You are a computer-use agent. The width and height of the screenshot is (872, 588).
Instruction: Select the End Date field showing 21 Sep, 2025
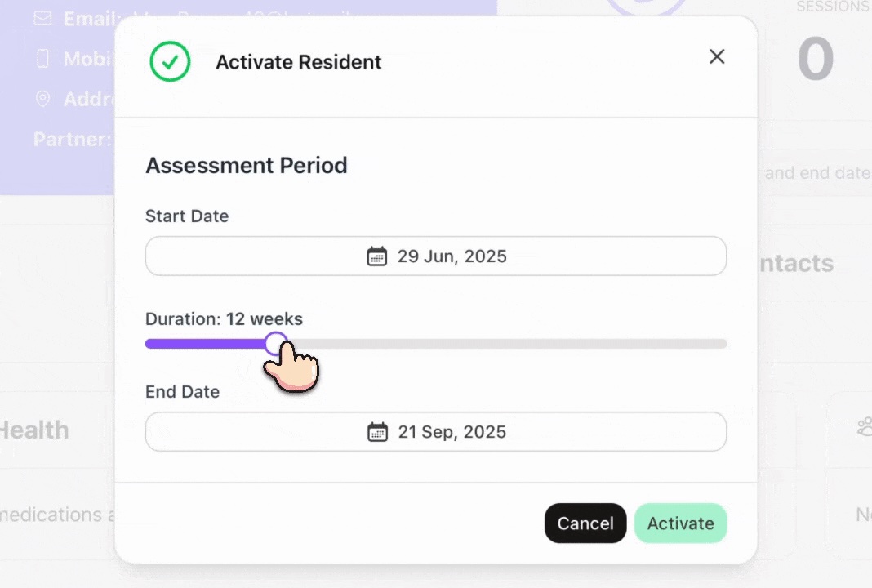(x=435, y=431)
